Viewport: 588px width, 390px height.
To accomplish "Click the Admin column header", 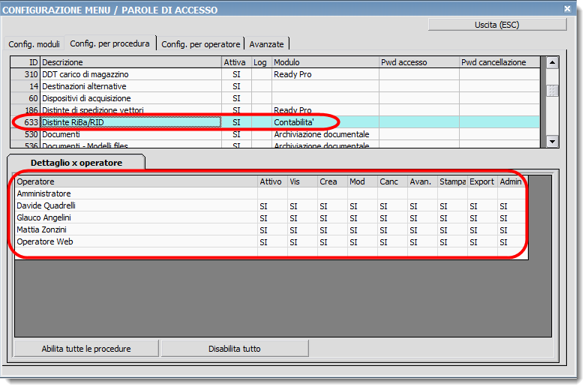I will [x=512, y=181].
